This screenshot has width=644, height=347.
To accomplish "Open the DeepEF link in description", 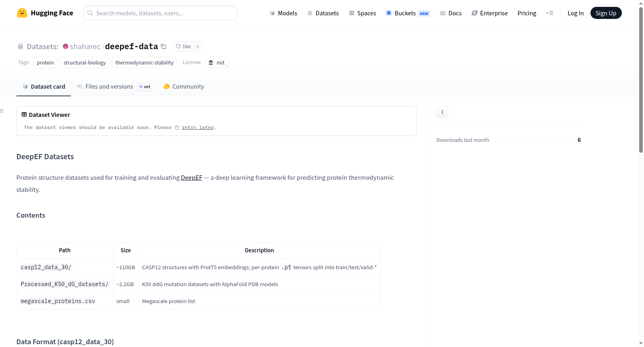I will tap(192, 178).
